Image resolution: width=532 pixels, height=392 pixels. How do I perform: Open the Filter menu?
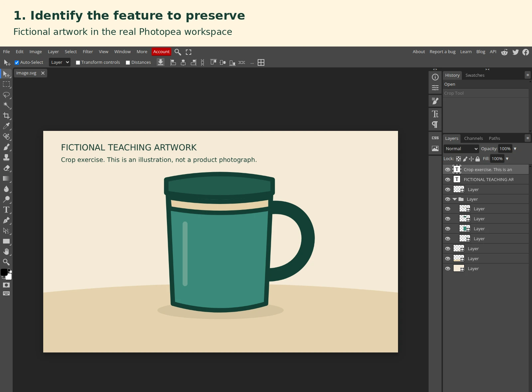click(88, 52)
